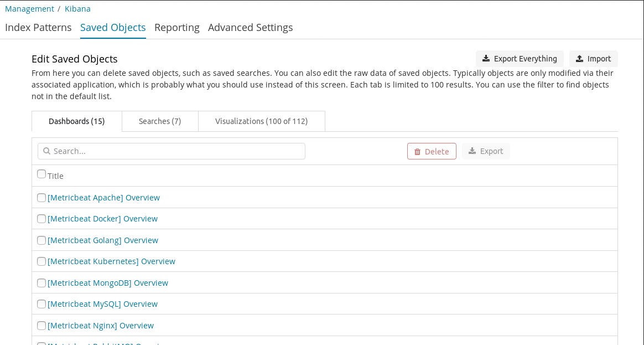Follow the Kibana breadcrumb link
The height and width of the screenshot is (345, 644).
77,9
